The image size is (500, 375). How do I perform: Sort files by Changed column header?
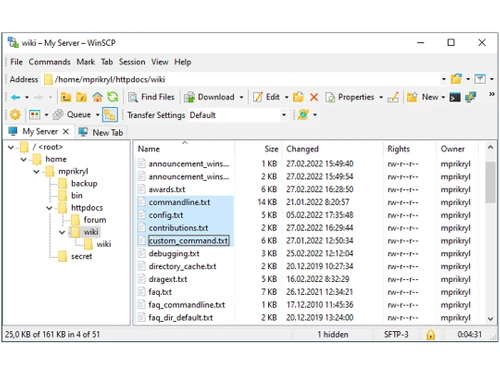(333, 149)
